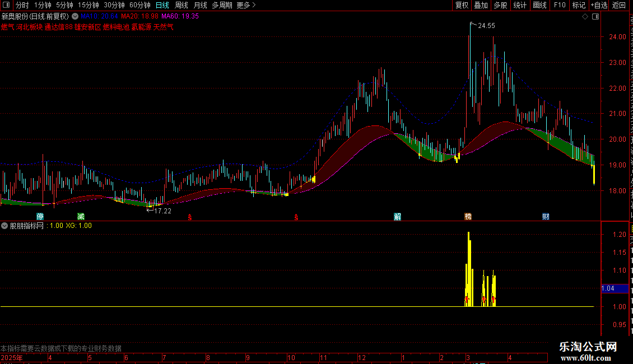Expand the 更多 periods menu

pos(246,5)
